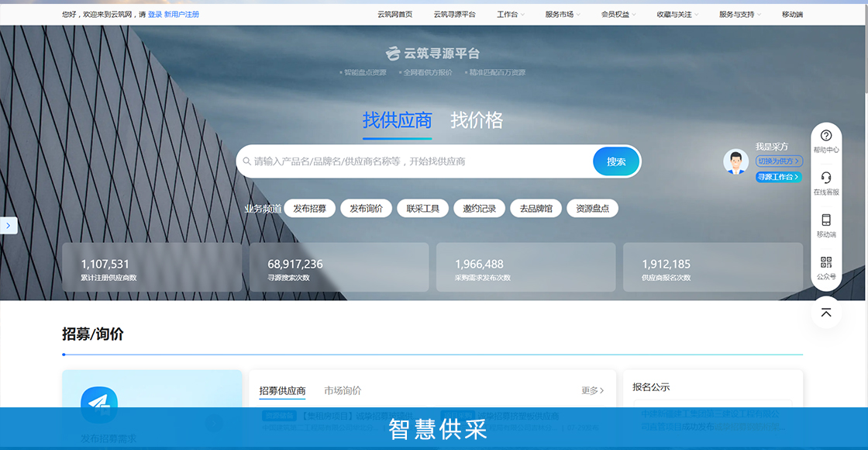Switch to 找价格 tab

click(x=477, y=120)
